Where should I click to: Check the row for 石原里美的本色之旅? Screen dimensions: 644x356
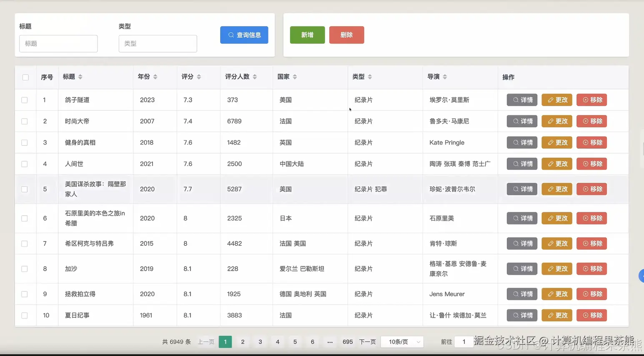[x=25, y=218]
